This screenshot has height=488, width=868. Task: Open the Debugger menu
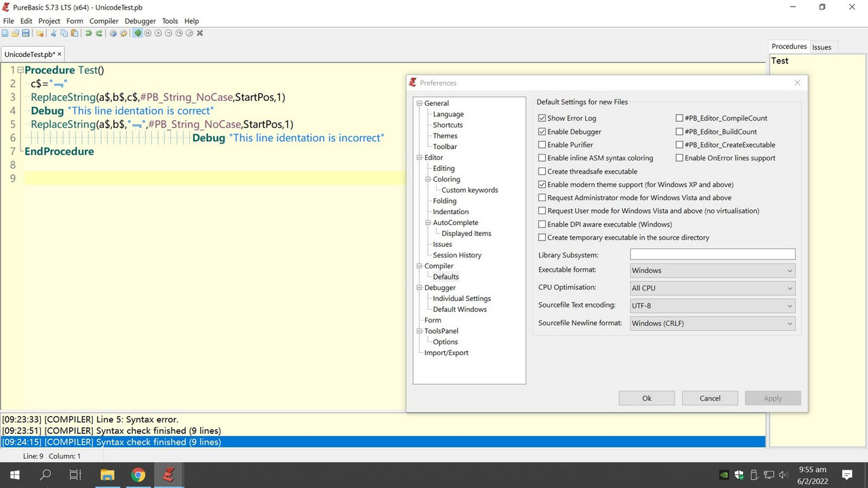(x=140, y=21)
